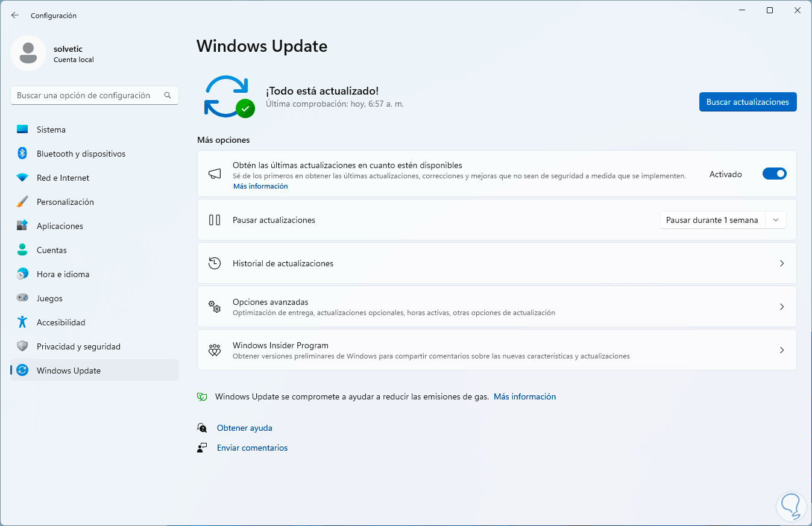Click the Privacidad y seguridad shield icon

(x=22, y=346)
